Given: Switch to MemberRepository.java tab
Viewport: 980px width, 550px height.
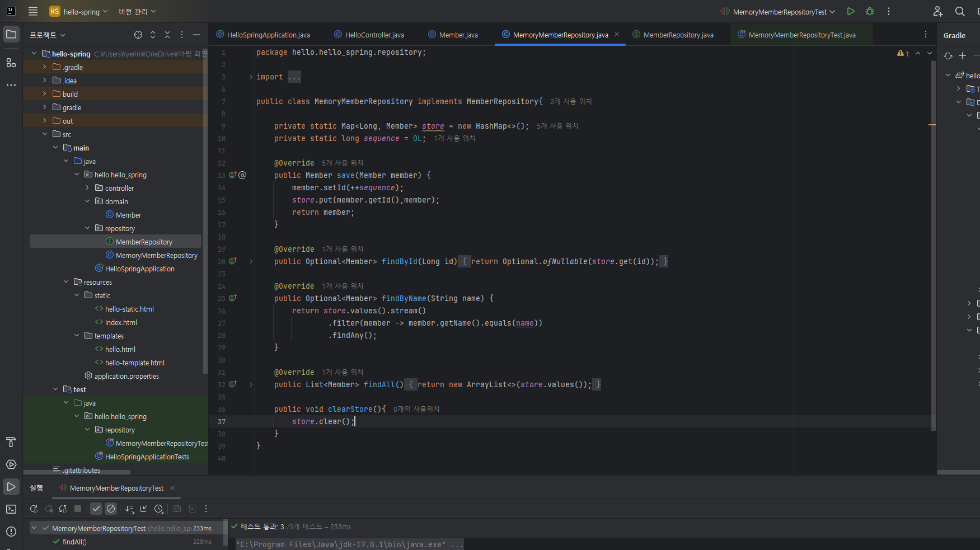Looking at the screenshot, I should click(x=673, y=35).
